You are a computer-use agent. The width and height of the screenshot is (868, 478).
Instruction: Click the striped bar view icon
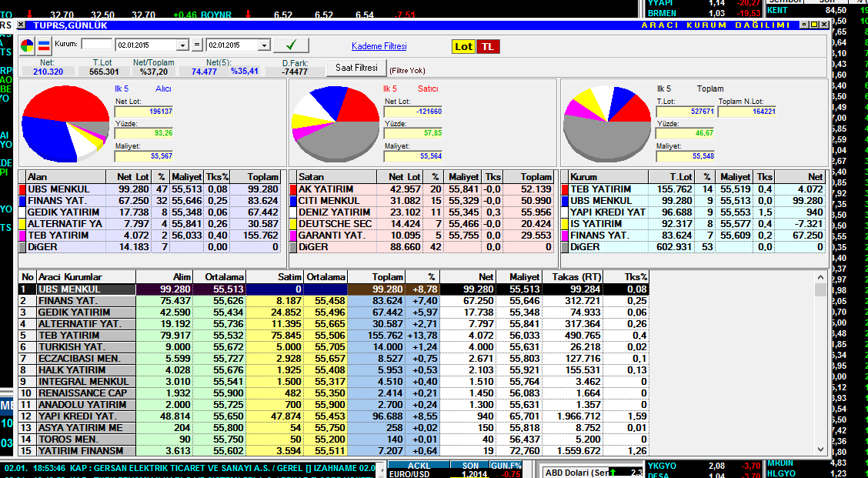click(x=44, y=45)
